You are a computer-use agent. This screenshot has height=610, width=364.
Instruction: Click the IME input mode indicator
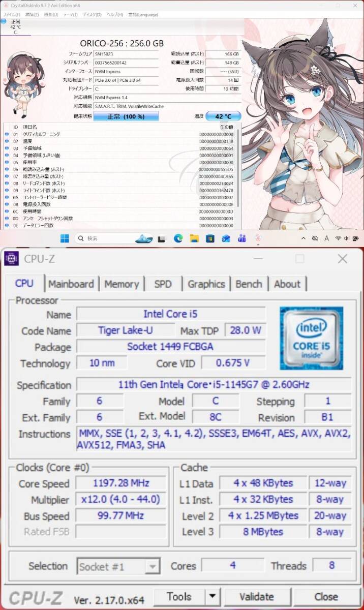[x=327, y=238]
